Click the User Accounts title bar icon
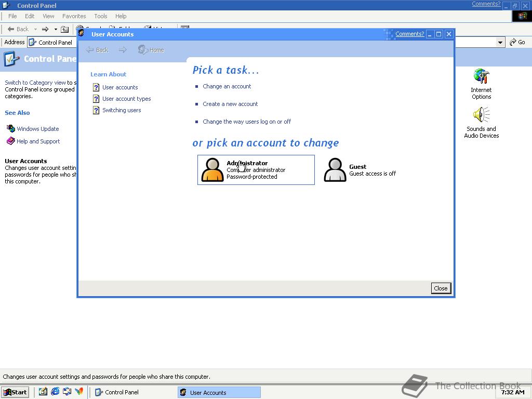Viewport: 532px width, 399px height. [x=81, y=33]
